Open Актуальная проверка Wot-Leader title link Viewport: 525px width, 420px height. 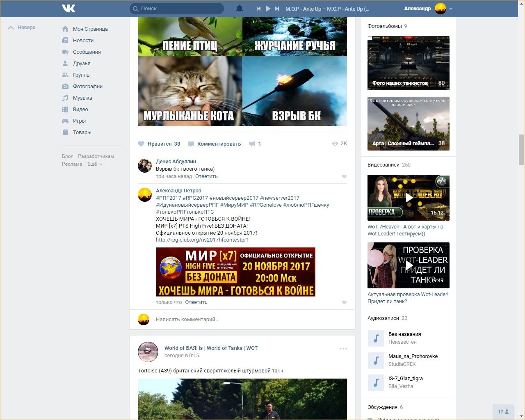pos(408,298)
